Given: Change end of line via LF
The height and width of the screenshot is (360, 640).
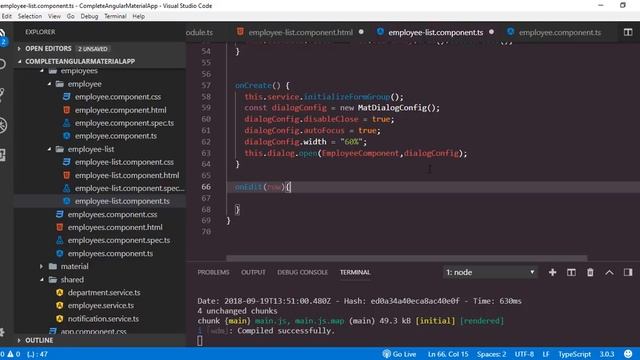Looking at the screenshot, I should 546,354.
